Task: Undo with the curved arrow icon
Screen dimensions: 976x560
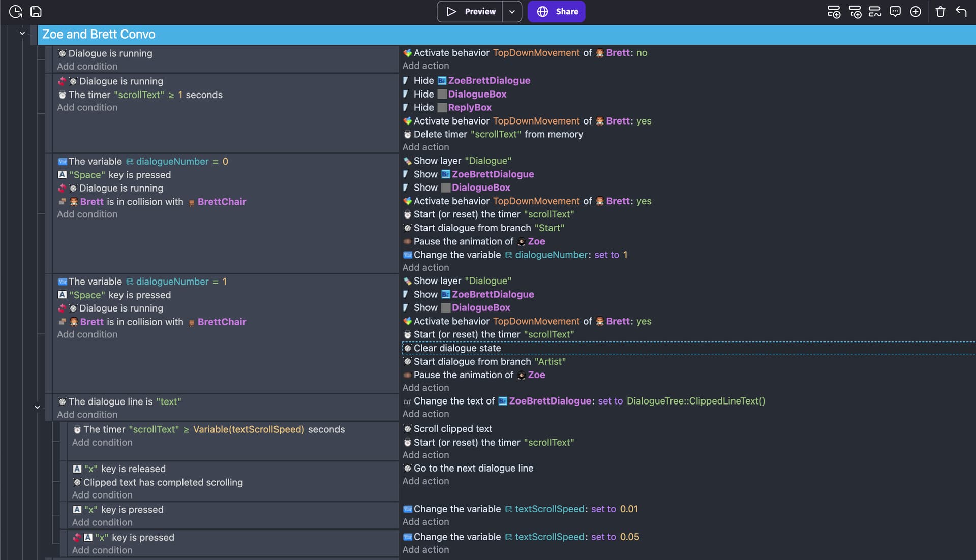Action: 961,12
